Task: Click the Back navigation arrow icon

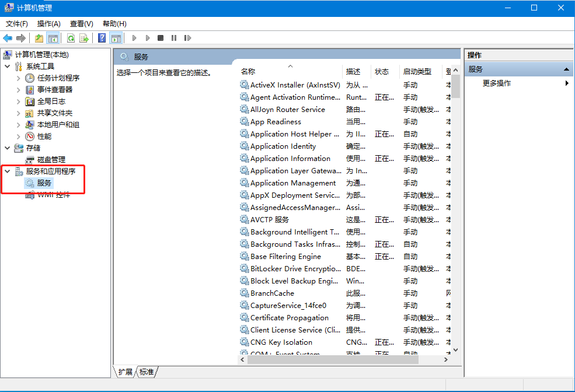Action: [7, 37]
